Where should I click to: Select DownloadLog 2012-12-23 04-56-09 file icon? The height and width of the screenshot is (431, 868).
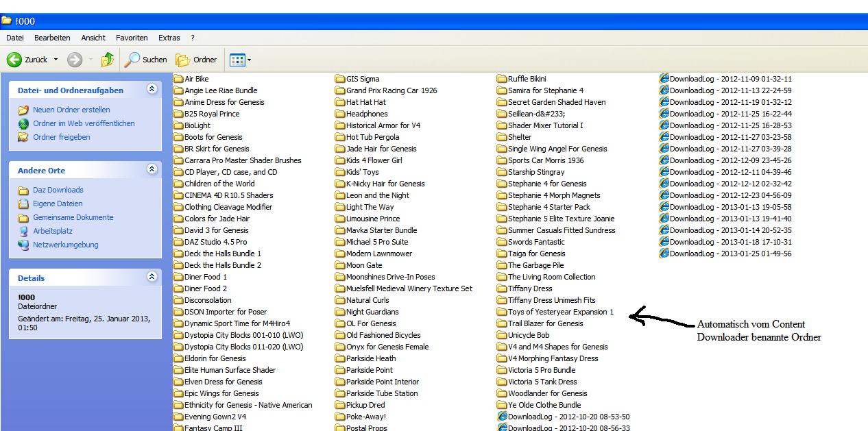tap(664, 195)
